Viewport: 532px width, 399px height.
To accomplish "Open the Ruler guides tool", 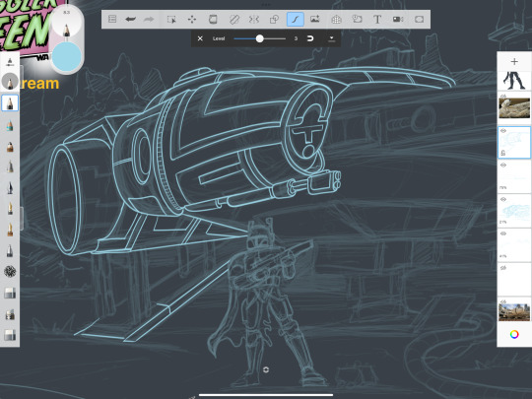I will point(234,20).
